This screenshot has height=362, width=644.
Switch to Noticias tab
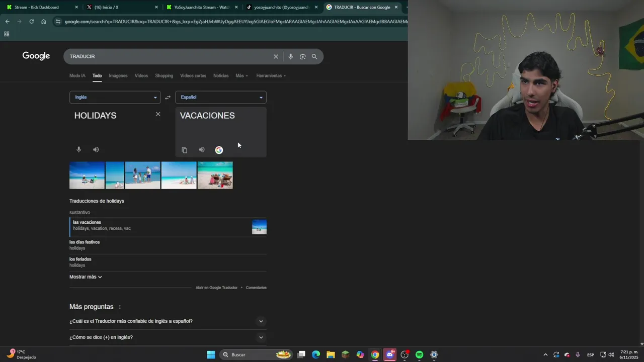point(221,76)
